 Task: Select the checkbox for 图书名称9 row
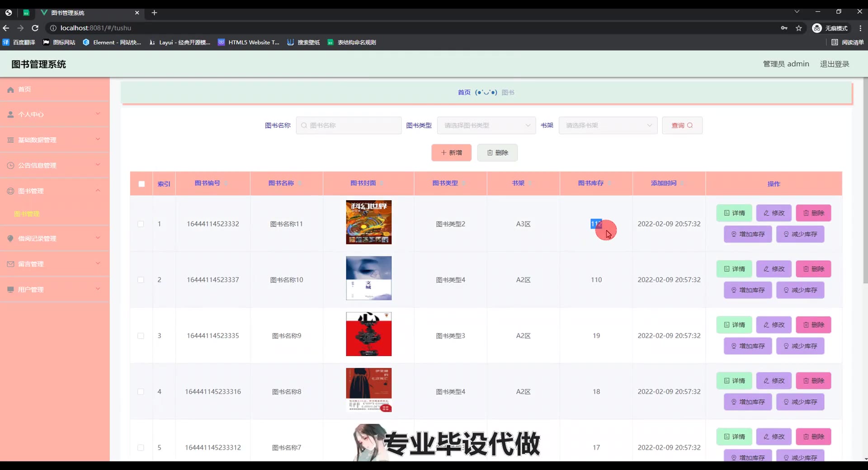point(141,336)
